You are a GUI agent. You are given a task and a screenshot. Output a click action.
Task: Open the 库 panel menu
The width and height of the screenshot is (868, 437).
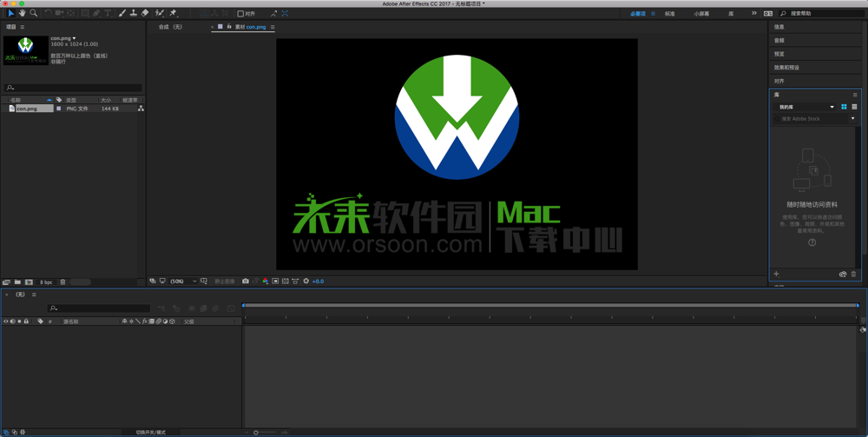(x=855, y=95)
